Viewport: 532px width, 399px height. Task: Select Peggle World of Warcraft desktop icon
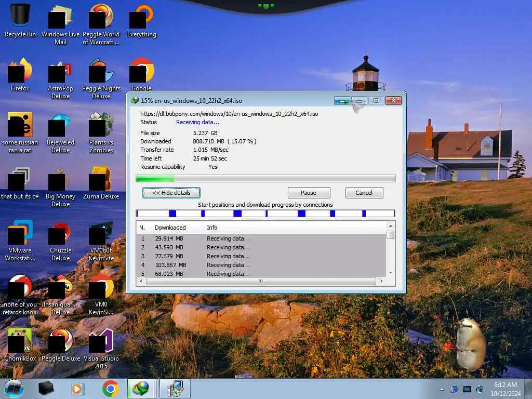(101, 24)
